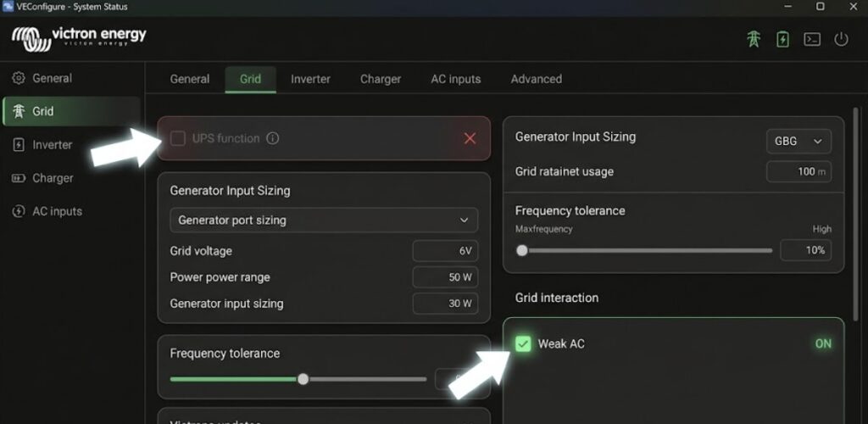868x424 pixels.
Task: Click the Grid ratainet usage label
Action: 564,171
